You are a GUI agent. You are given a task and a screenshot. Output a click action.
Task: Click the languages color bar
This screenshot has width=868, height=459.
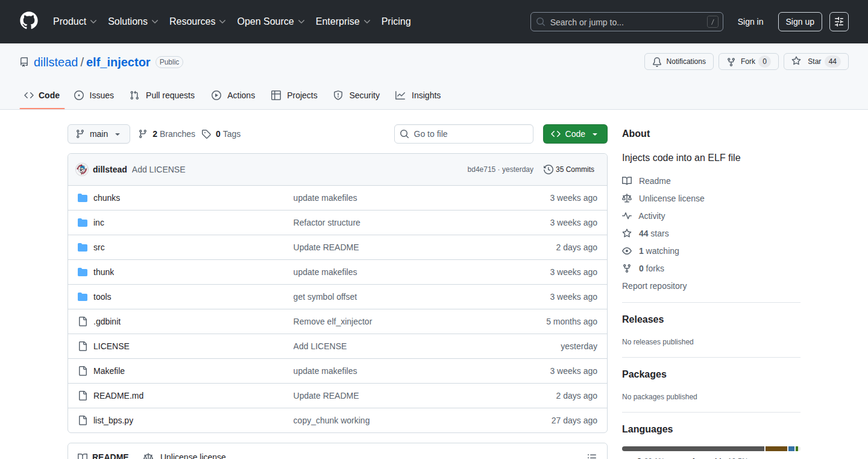(710, 449)
